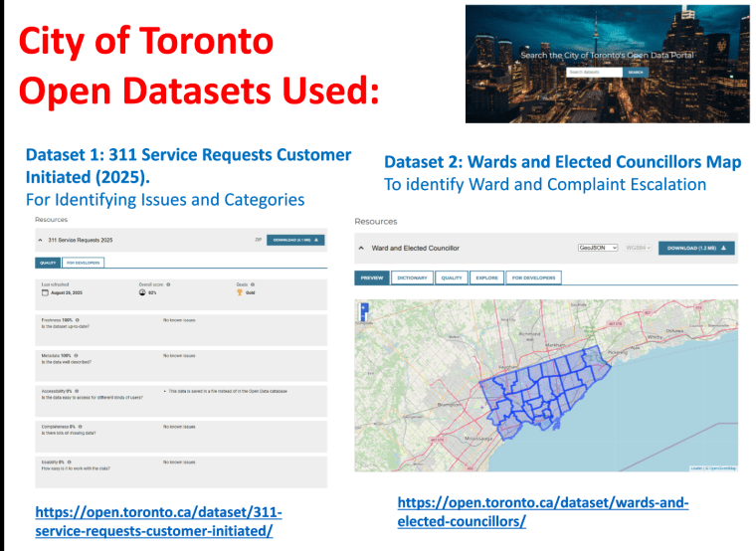Click zoom in button on wards map
The width and height of the screenshot is (756, 551).
click(x=364, y=307)
